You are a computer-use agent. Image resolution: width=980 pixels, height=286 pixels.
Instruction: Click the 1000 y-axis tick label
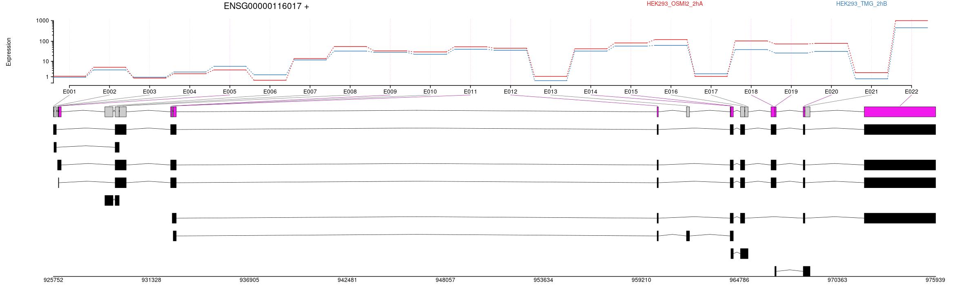42,21
